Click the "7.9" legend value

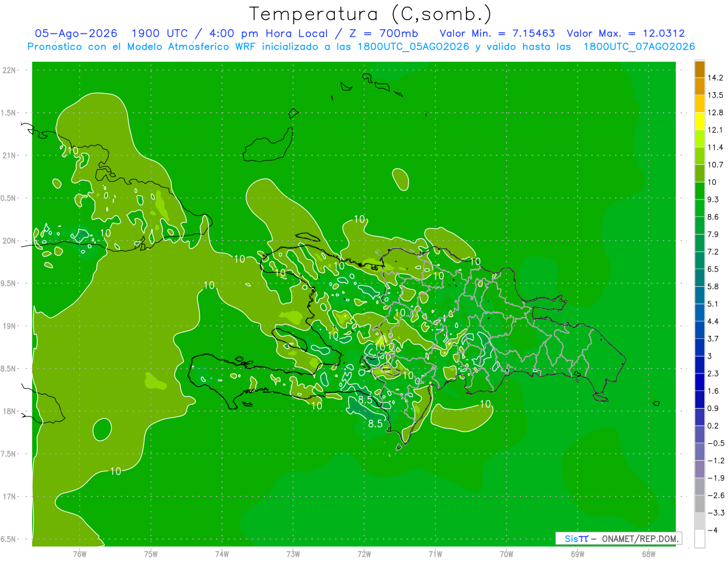(713, 235)
